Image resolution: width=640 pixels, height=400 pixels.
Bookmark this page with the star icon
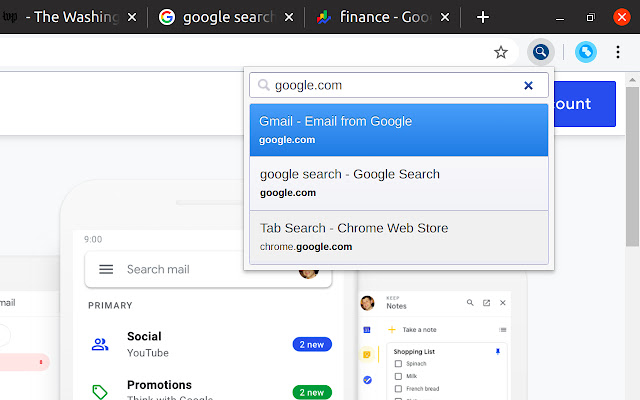point(501,52)
